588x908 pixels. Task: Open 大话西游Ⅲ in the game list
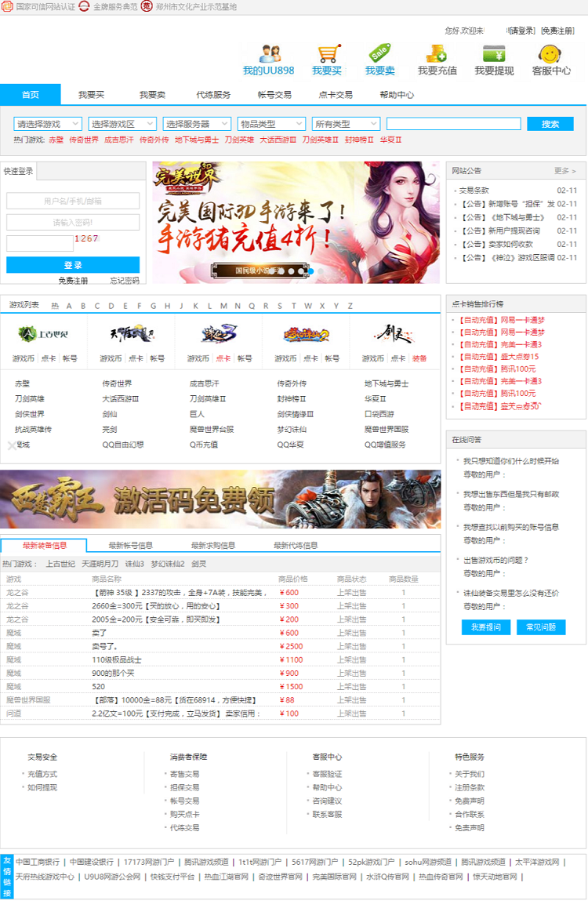[x=121, y=399]
